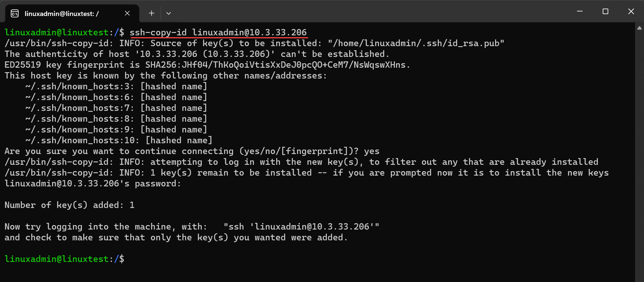
Task: Click the scrollbar up arrow
Action: coord(639,28)
